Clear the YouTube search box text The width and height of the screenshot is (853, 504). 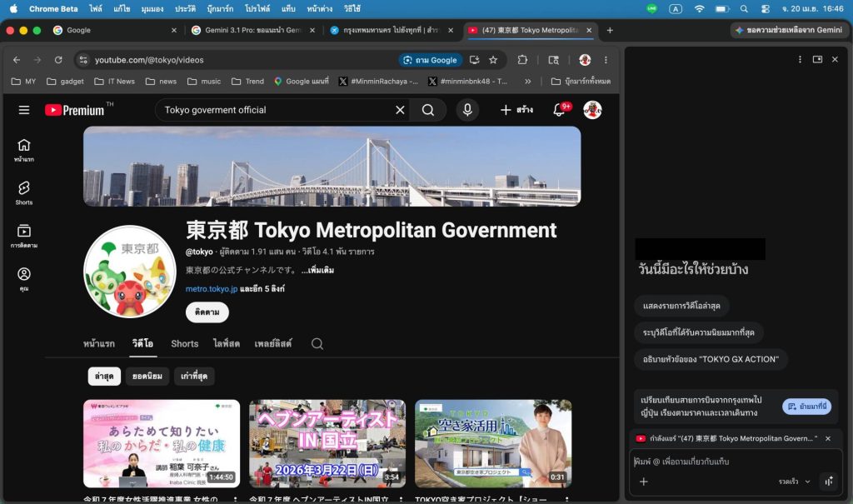point(400,110)
